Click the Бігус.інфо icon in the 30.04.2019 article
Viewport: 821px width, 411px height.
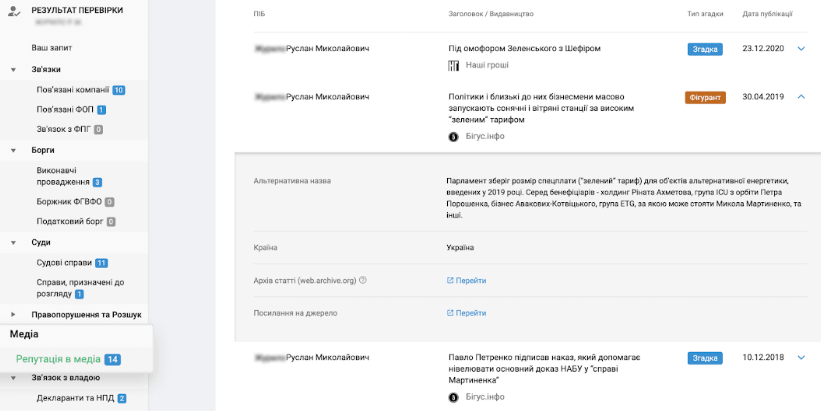tap(453, 136)
